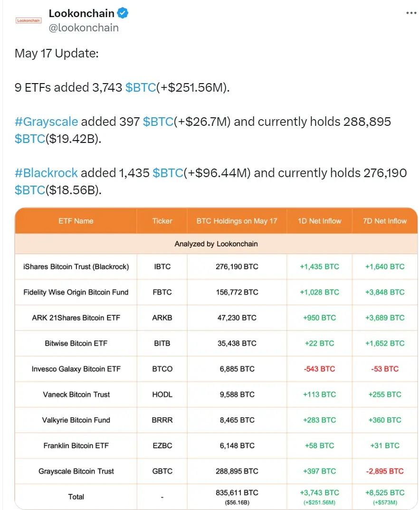Open the #Blackrock hashtag
The image size is (420, 510).
(x=46, y=173)
